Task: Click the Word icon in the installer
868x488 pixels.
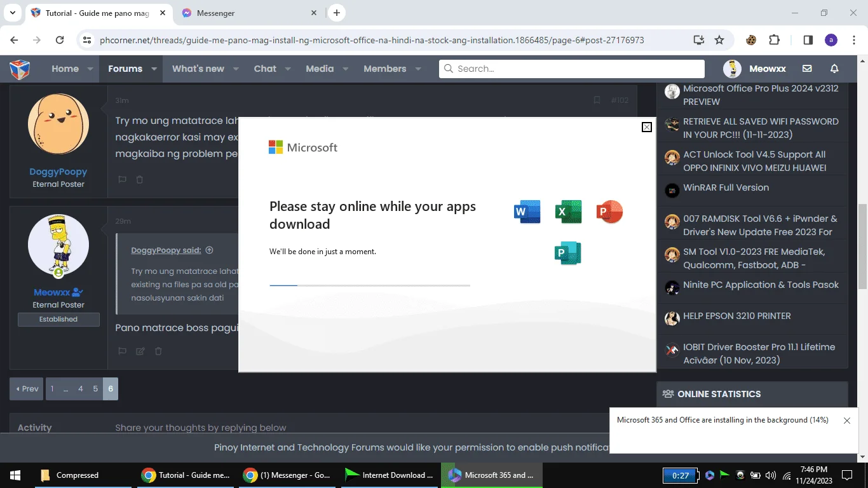Action: coord(527,212)
